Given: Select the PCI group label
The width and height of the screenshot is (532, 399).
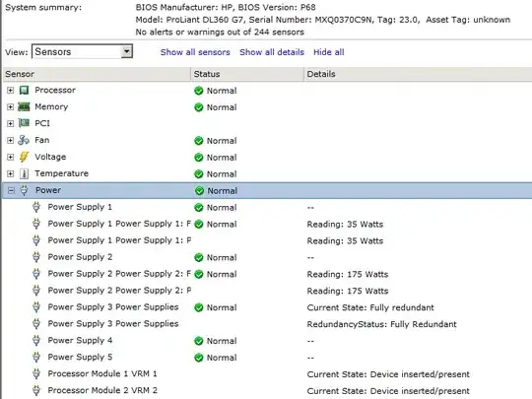Looking at the screenshot, I should pyautogui.click(x=42, y=123).
